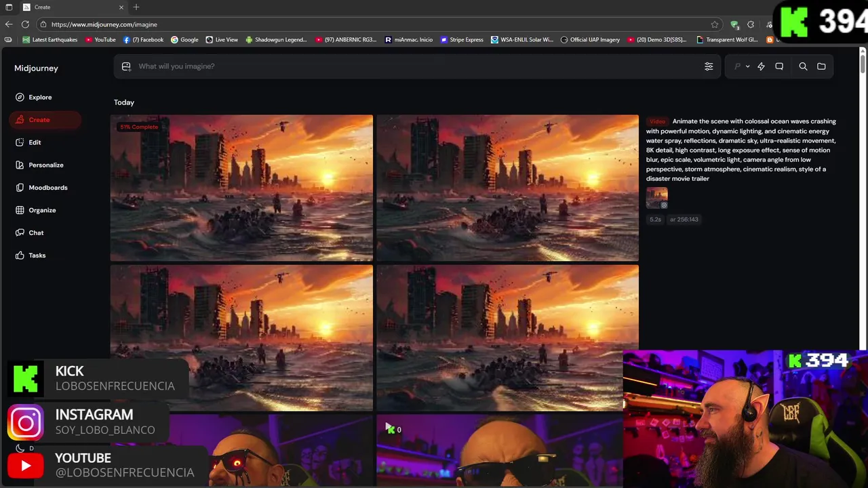Open the bottom-left ocean city video thumbnail
The height and width of the screenshot is (488, 868).
pyautogui.click(x=241, y=338)
